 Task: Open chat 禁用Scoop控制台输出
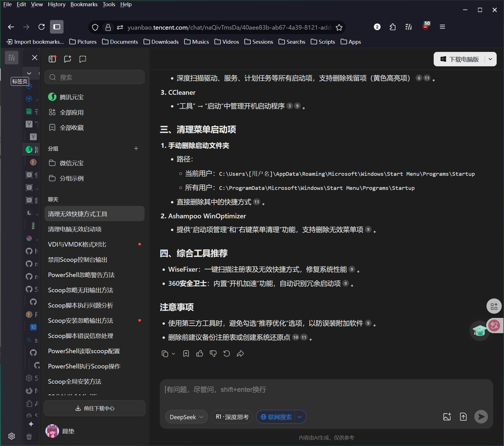click(x=95, y=260)
